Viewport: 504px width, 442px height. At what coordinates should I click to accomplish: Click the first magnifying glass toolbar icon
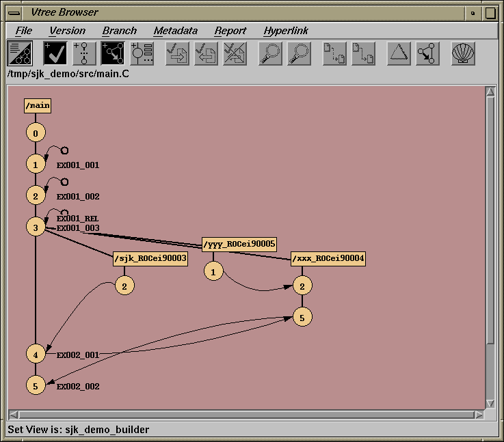click(270, 53)
